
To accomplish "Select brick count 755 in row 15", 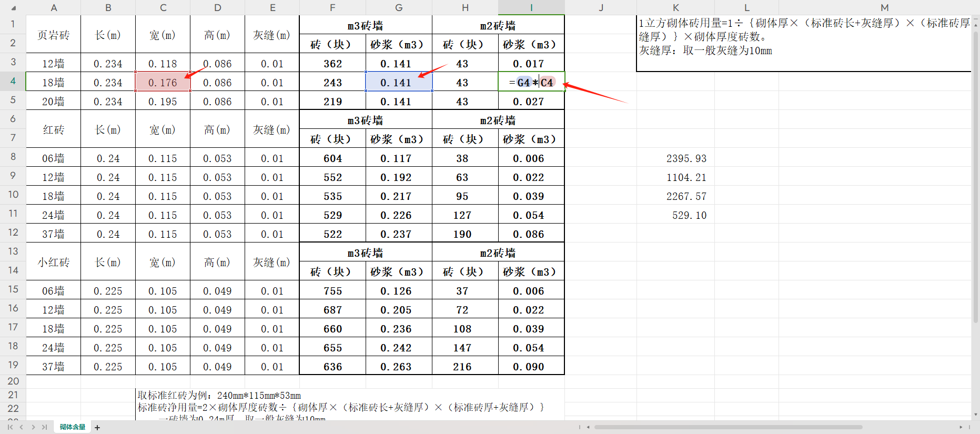I will [x=332, y=291].
